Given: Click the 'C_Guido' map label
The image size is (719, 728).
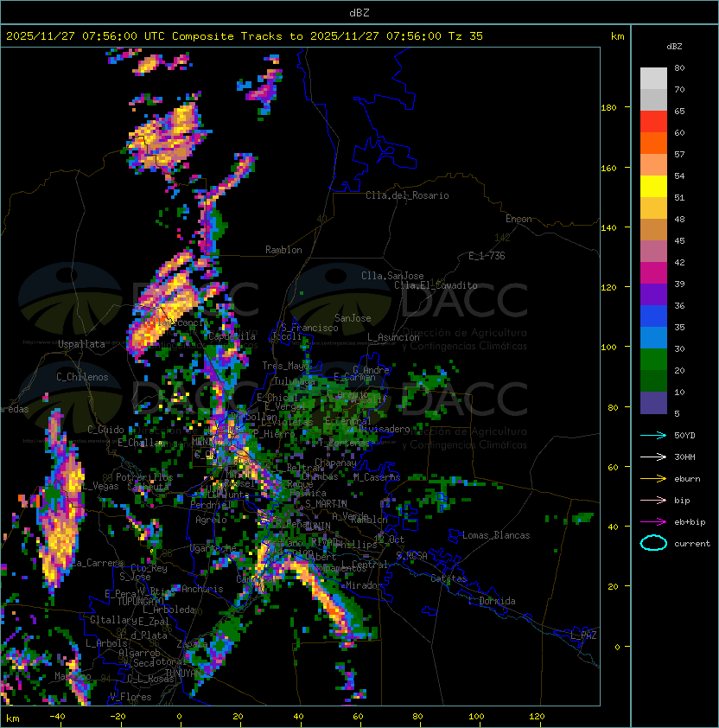Looking at the screenshot, I should tap(105, 430).
